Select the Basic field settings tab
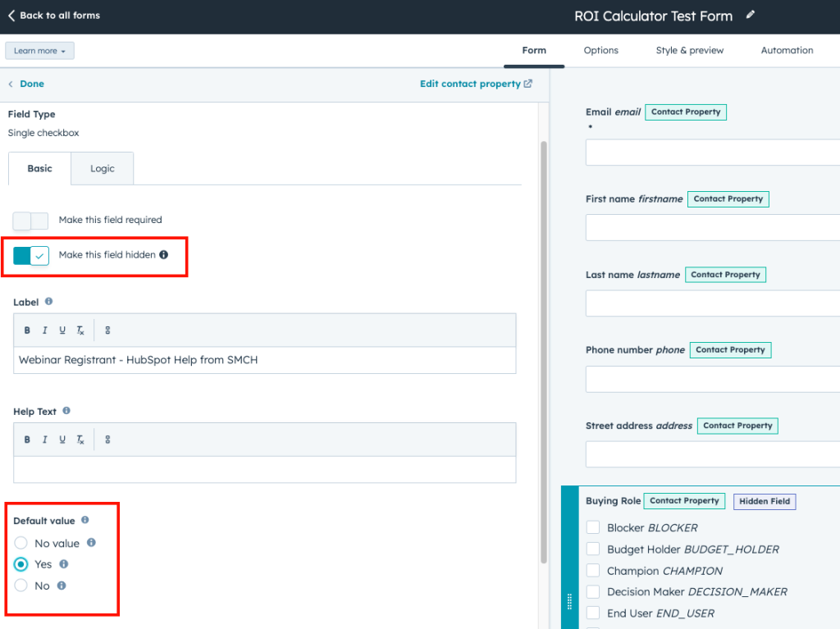The height and width of the screenshot is (629, 840). pyautogui.click(x=39, y=168)
